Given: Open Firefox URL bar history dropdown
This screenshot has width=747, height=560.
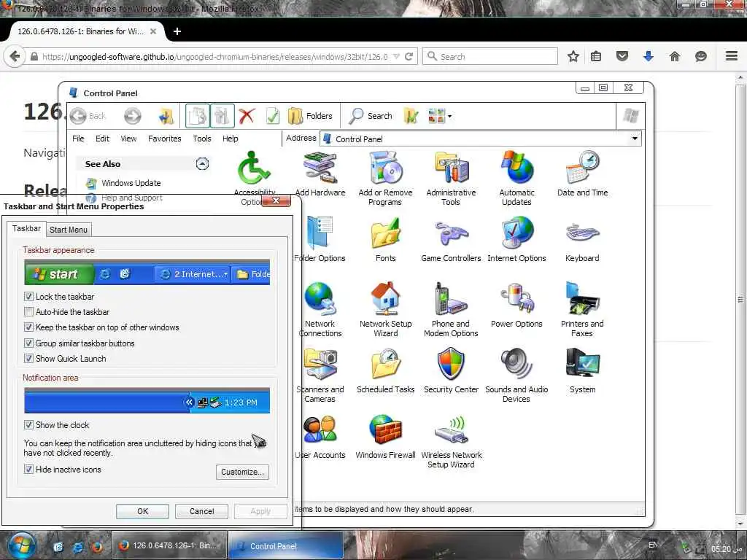Looking at the screenshot, I should [396, 56].
